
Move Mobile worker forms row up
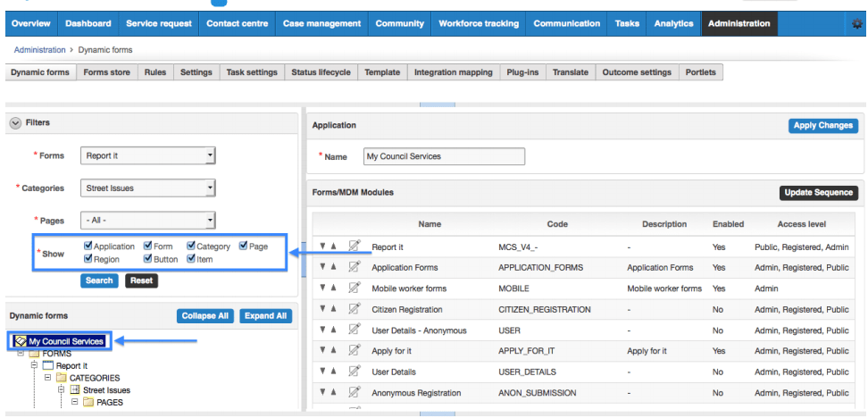334,288
